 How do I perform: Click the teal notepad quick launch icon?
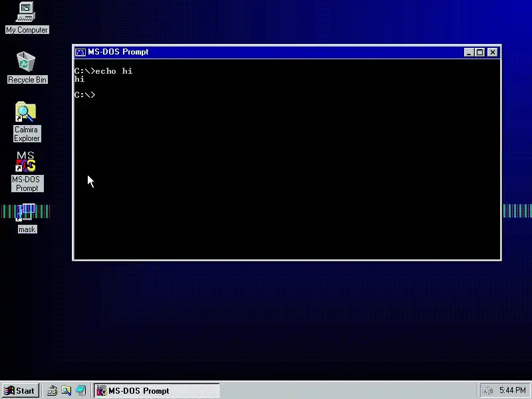tap(80, 390)
